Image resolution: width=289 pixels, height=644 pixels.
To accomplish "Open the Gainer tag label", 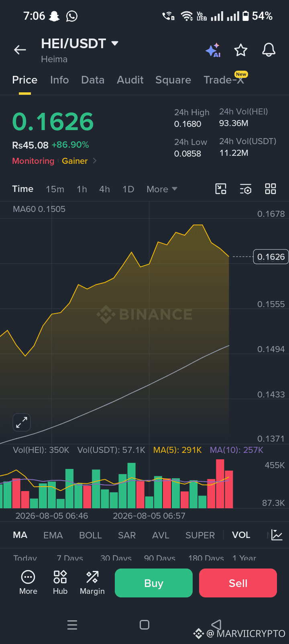I will pyautogui.click(x=75, y=161).
